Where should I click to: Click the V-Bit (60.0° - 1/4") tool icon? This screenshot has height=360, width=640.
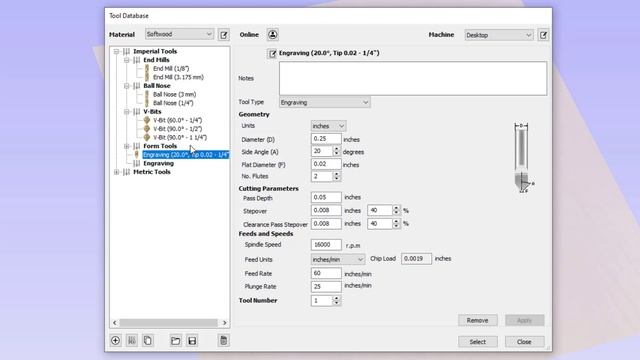point(147,120)
